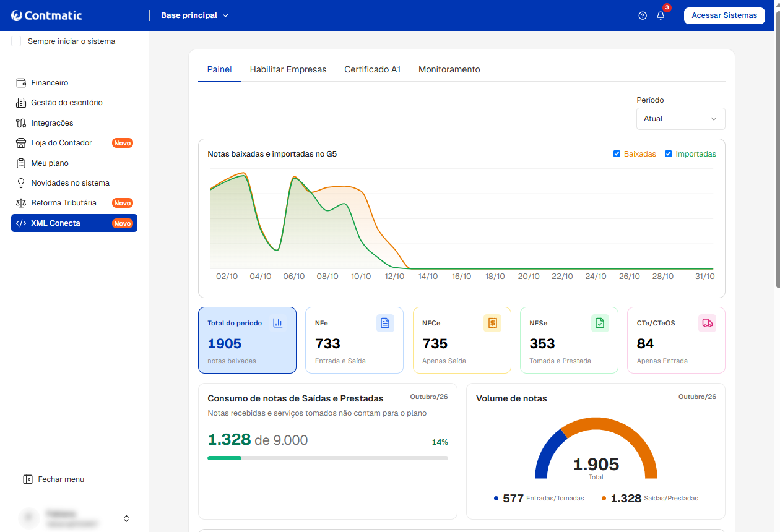Open Novidades no sistema menu item
This screenshot has width=780, height=532.
[x=74, y=183]
